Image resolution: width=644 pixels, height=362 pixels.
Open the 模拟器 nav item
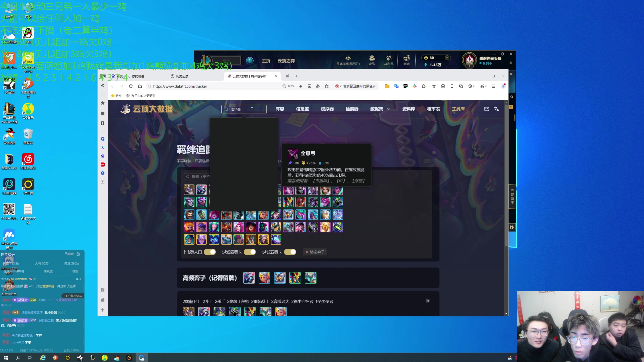click(327, 109)
